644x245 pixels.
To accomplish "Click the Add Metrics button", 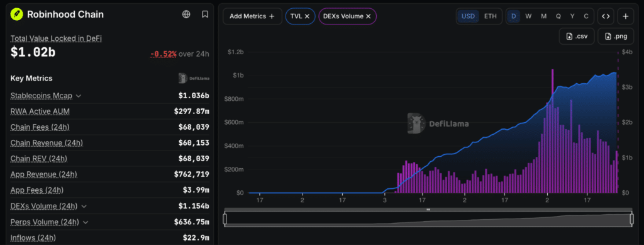I will pos(252,16).
